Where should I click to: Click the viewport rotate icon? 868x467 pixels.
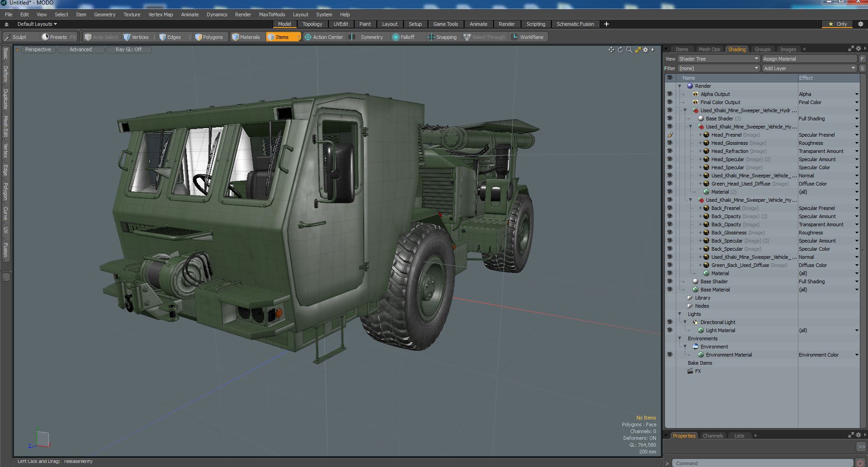pos(620,50)
